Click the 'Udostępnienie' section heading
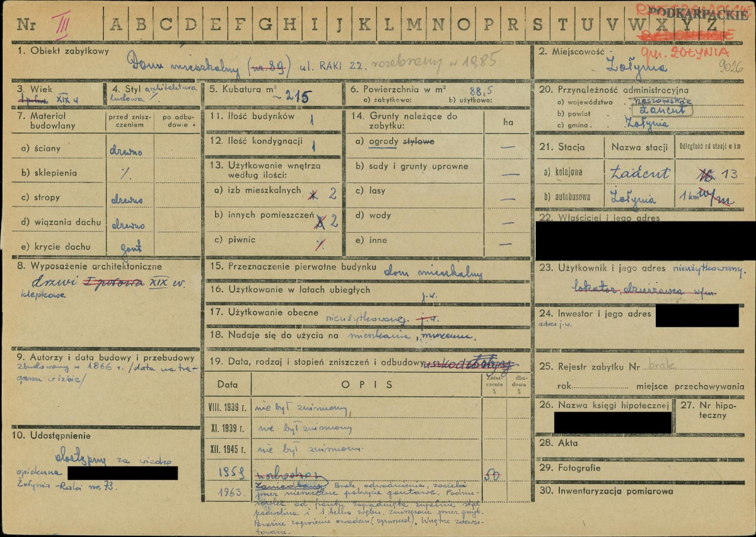756x537 pixels. (51, 435)
